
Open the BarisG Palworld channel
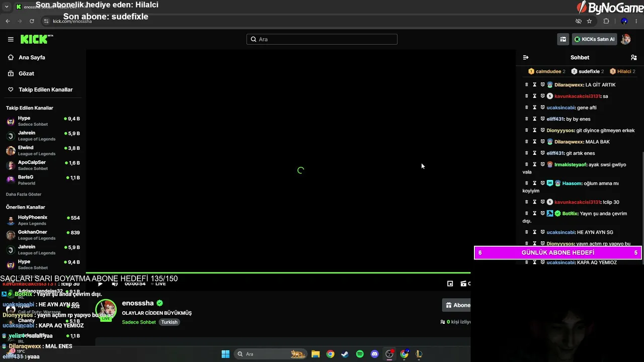43,180
